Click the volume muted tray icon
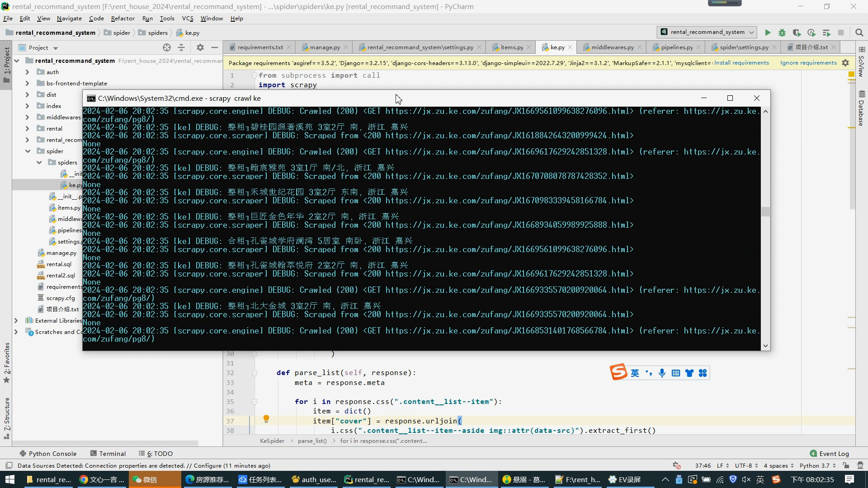This screenshot has width=868, height=488. (x=746, y=479)
